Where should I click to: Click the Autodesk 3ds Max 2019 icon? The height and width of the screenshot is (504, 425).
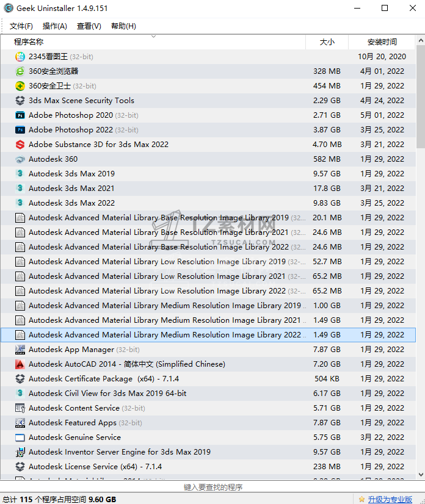(x=20, y=174)
